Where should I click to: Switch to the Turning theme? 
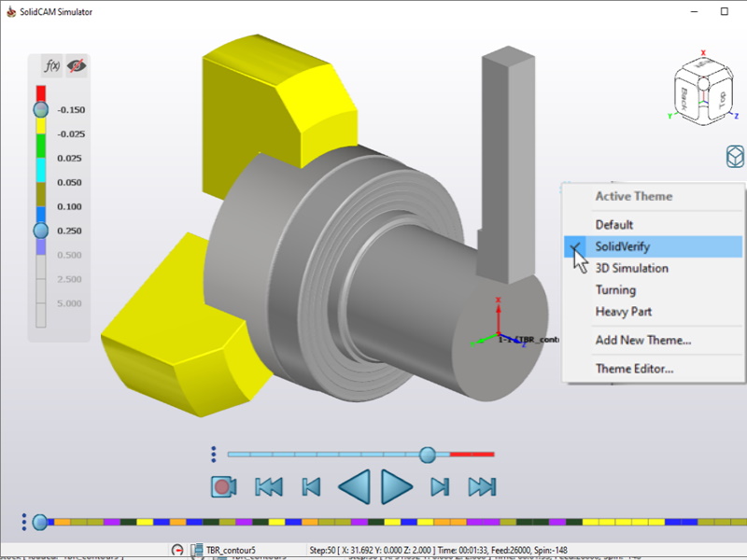click(x=615, y=290)
